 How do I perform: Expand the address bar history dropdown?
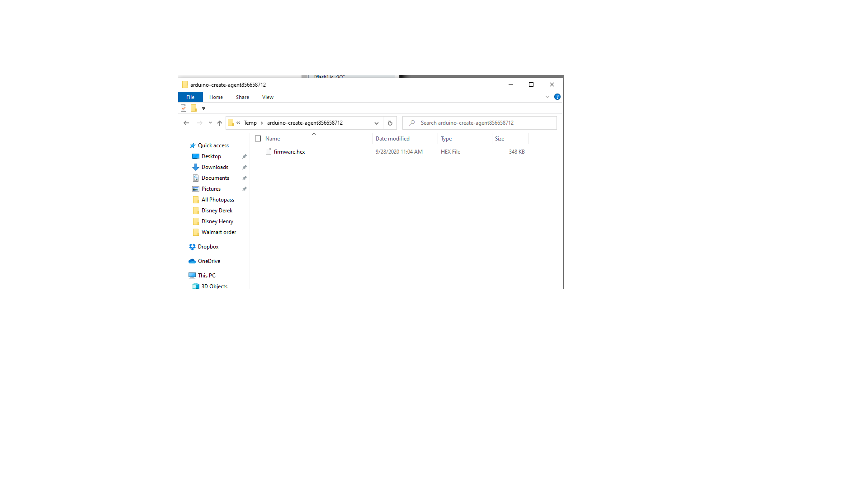tap(376, 123)
